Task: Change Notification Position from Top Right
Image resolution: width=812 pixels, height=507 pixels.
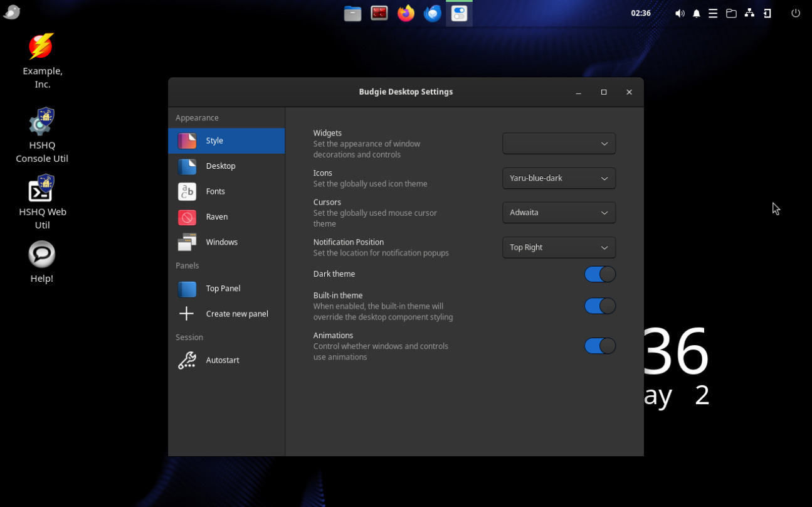Action: pyautogui.click(x=559, y=247)
